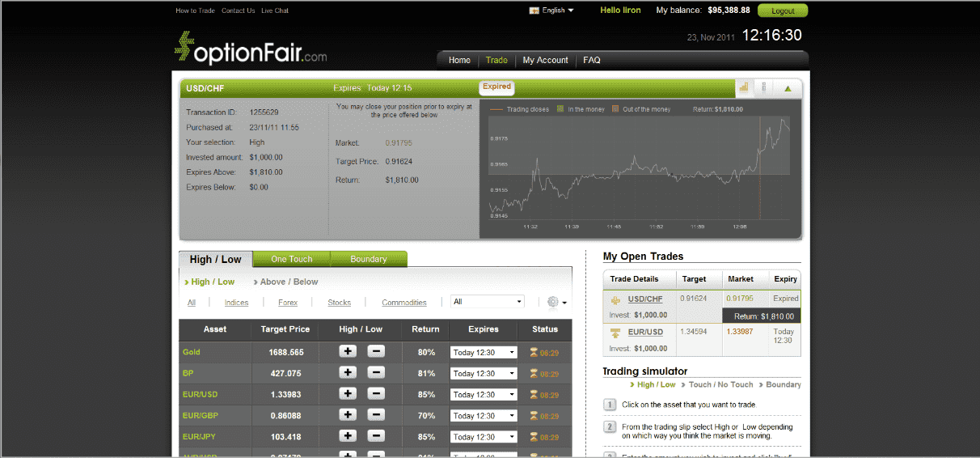Viewport: 980px width, 458px height.
Task: Collapse USD/CHF panel with the up arrow
Action: coord(788,87)
